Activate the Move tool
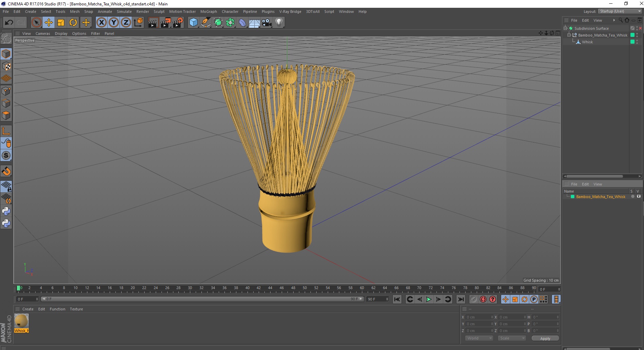 (49, 23)
